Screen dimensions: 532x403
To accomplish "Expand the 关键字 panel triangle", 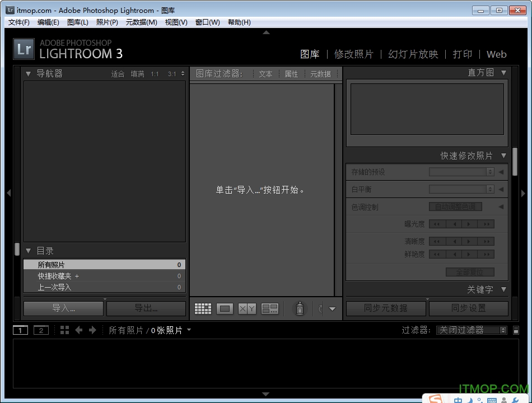I will point(504,289).
